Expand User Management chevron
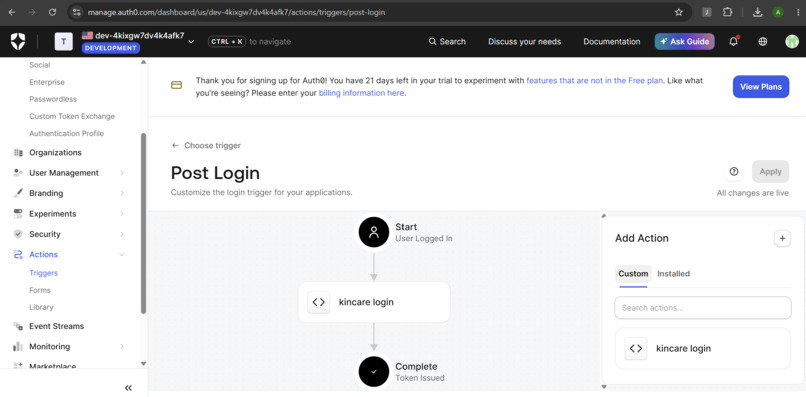This screenshot has width=806, height=397. pos(122,173)
